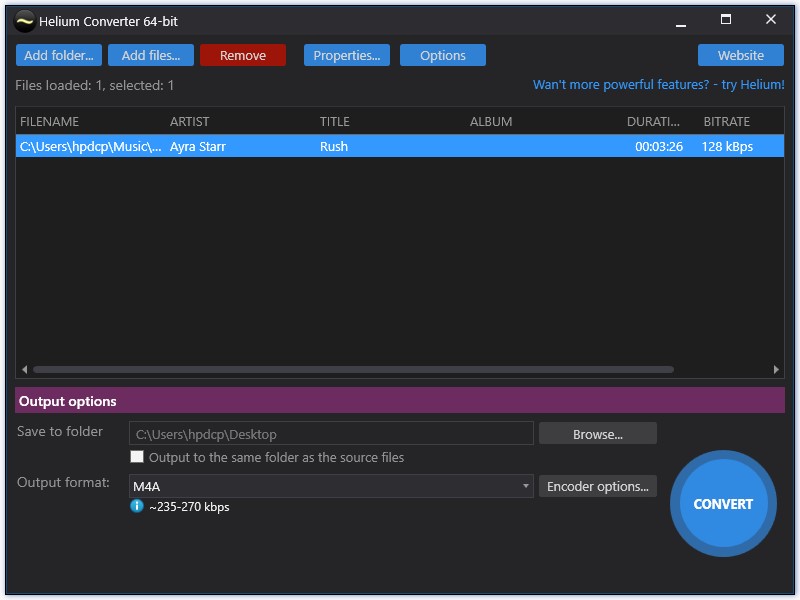Select the Ayra Starr artist cell
The width and height of the screenshot is (800, 600).
point(197,146)
